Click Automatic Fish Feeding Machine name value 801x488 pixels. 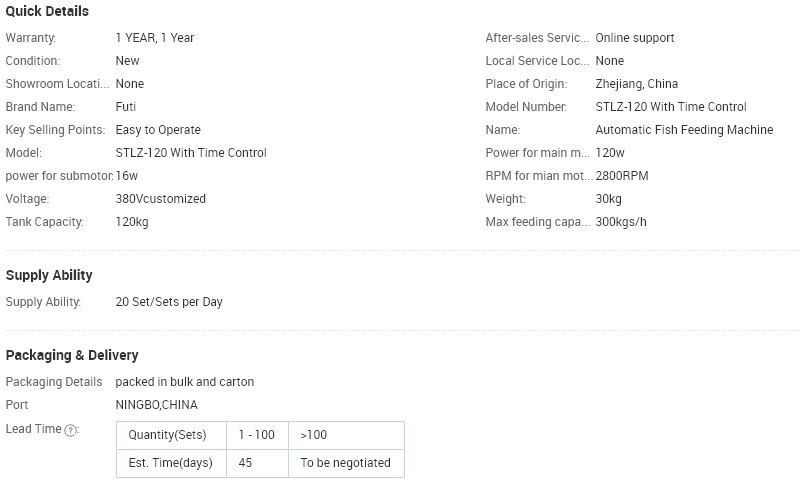pos(684,130)
